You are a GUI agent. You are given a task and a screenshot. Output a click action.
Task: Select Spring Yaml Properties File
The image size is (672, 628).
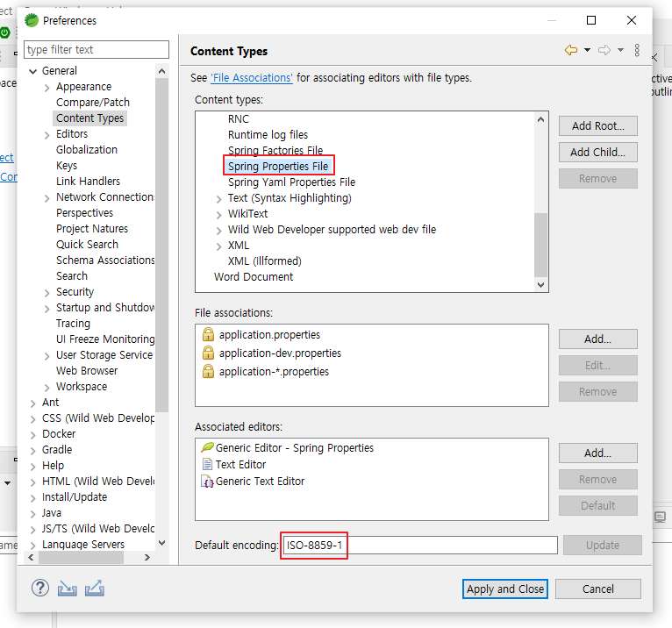click(x=291, y=182)
